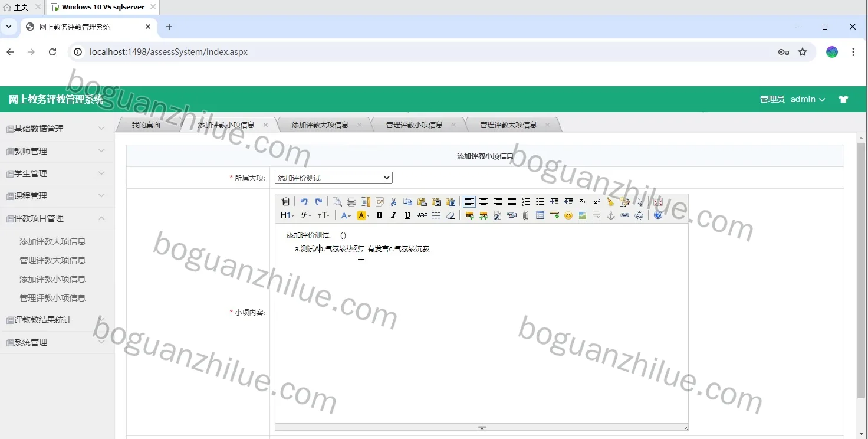This screenshot has height=439, width=868.
Task: Insert a hyperlink with the chain icon
Action: coord(625,215)
